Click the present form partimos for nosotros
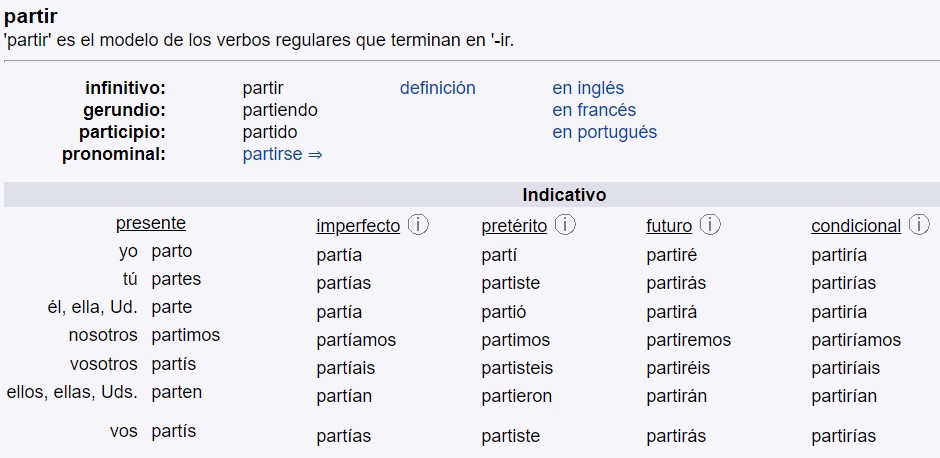The image size is (940, 458). pos(185,335)
